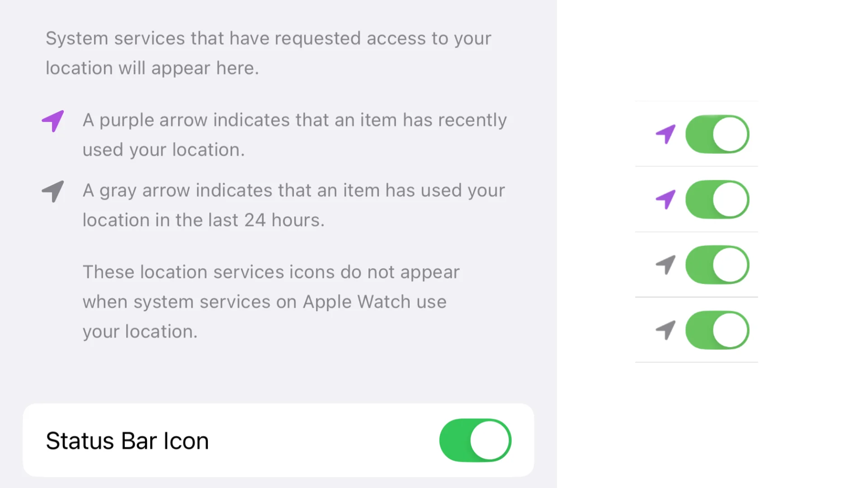868x488 pixels.
Task: Tap the Status Bar Icon label
Action: pyautogui.click(x=127, y=441)
